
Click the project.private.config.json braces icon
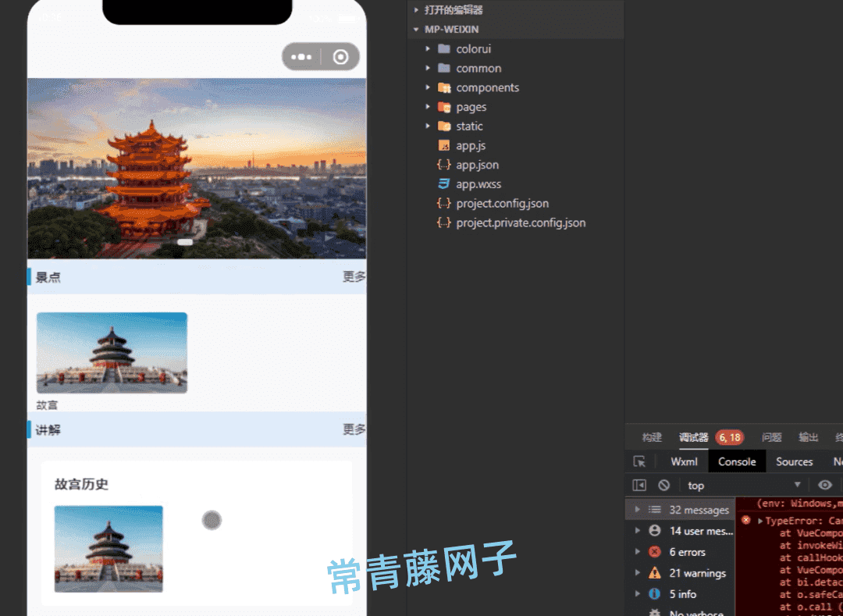(x=443, y=223)
